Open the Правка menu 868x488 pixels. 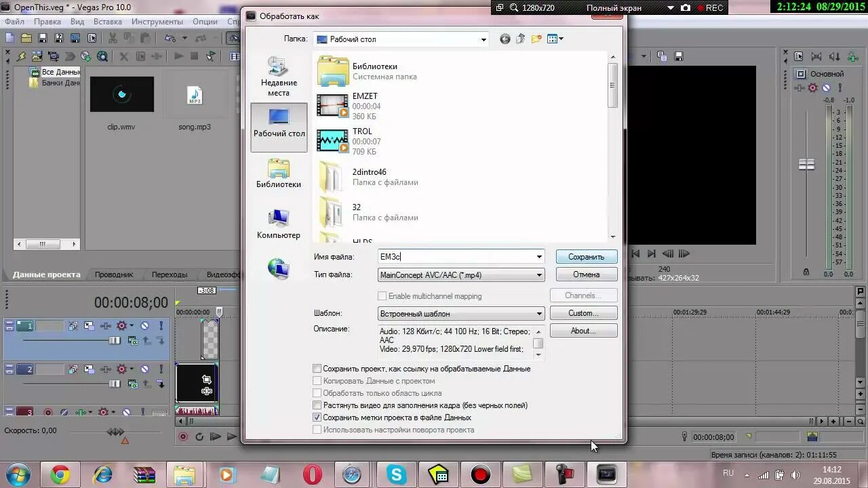[x=47, y=22]
